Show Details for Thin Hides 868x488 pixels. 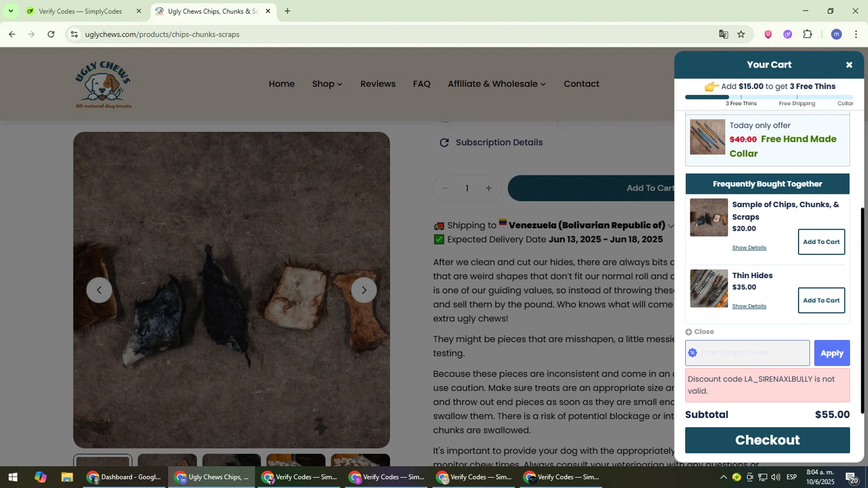point(749,306)
